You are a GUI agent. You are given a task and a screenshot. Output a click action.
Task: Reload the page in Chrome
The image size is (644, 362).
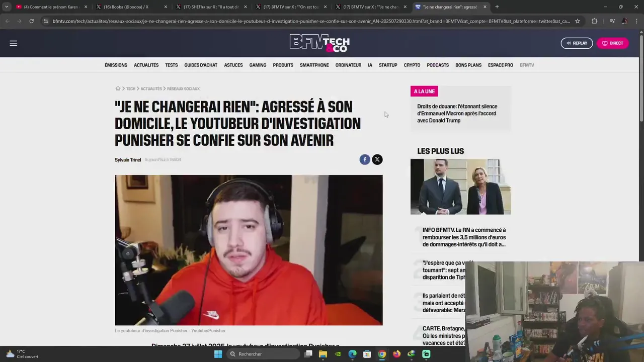(x=31, y=21)
